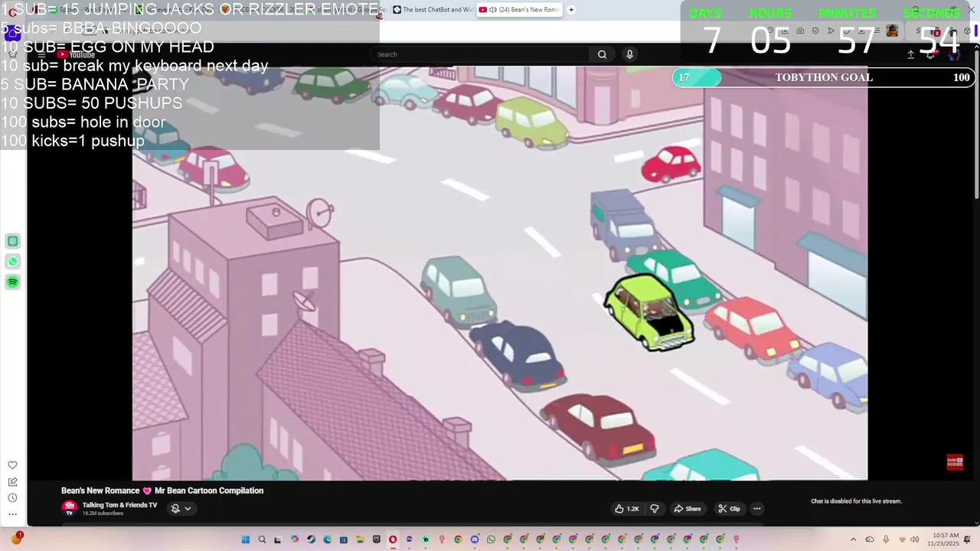This screenshot has height=551, width=980.
Task: Activate voice search microphone icon
Action: coord(629,54)
